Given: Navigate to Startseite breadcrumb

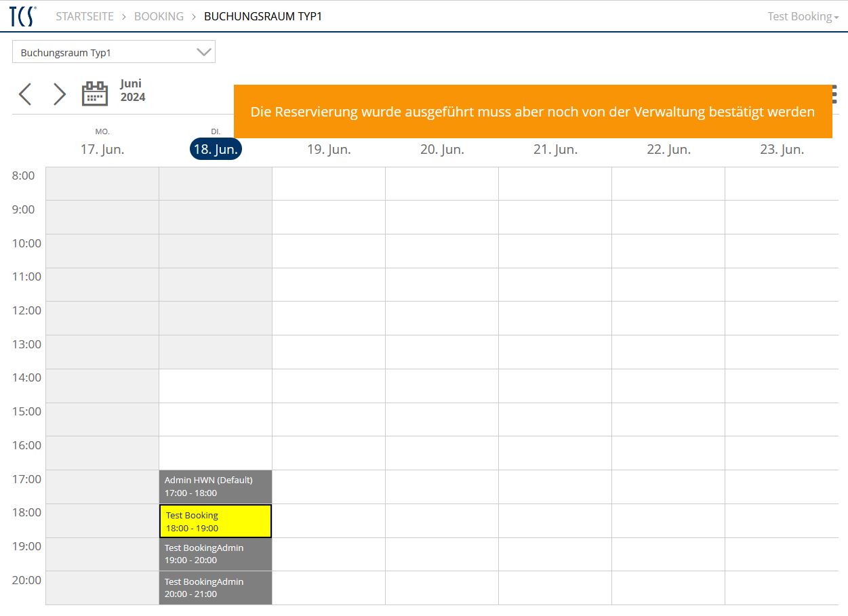Looking at the screenshot, I should [85, 16].
